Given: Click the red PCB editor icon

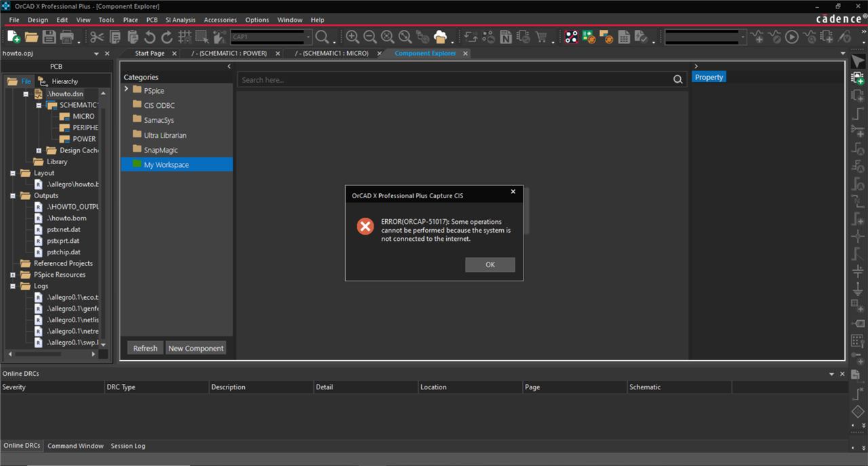Looking at the screenshot, I should (x=572, y=37).
